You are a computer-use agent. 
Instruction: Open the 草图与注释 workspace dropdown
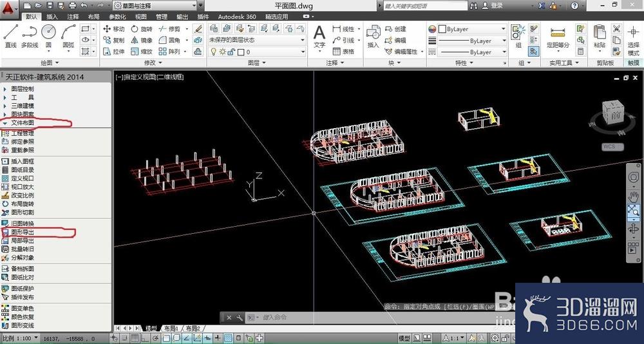click(x=155, y=6)
